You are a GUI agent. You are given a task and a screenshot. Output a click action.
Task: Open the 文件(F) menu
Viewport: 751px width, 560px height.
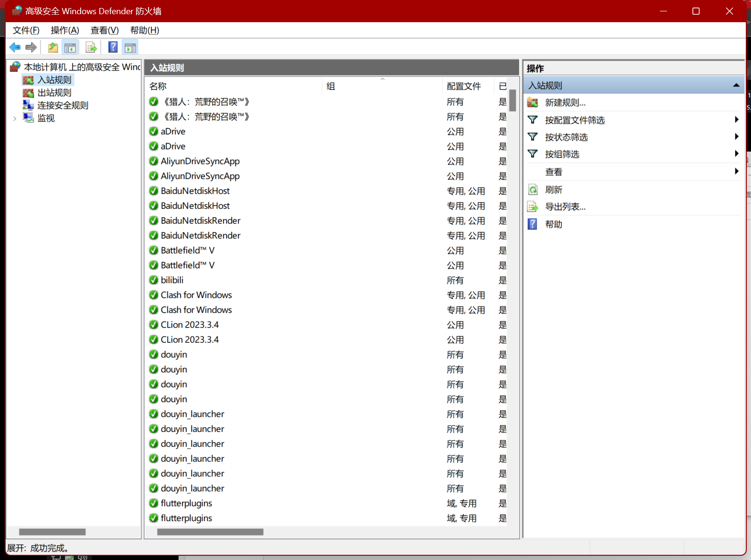[26, 30]
